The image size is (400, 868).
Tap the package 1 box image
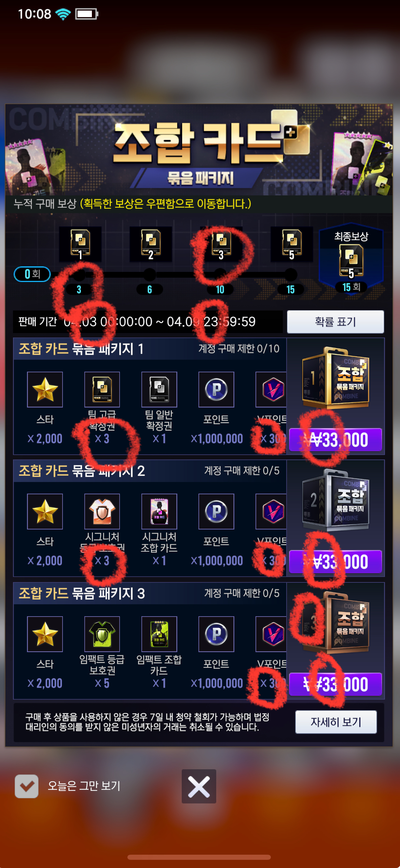[x=335, y=378]
